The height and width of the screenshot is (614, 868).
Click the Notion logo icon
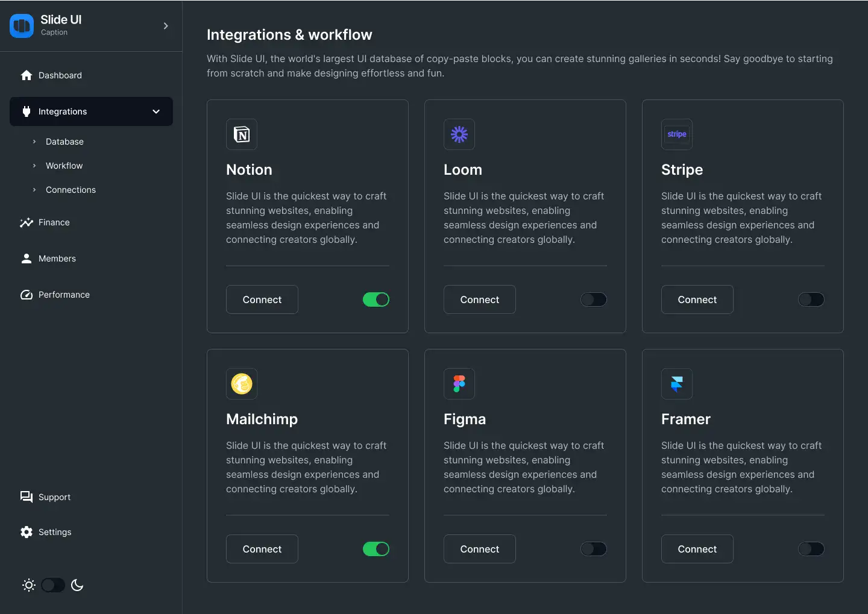pos(242,134)
